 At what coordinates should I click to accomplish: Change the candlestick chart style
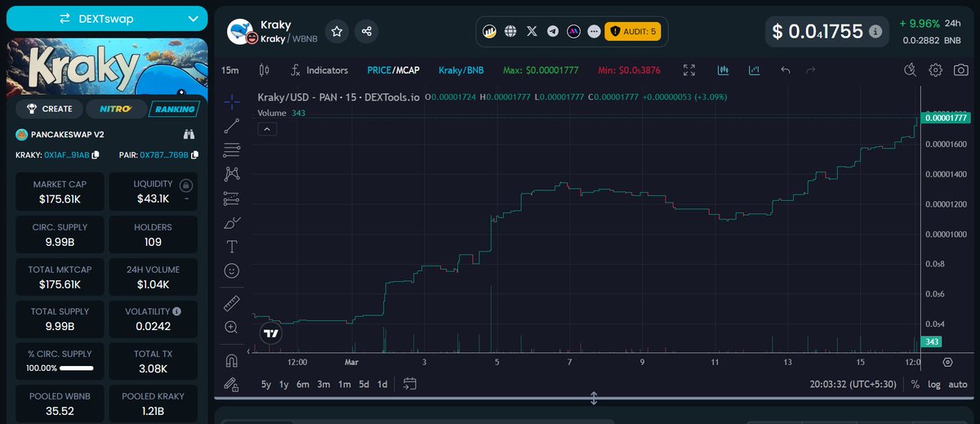click(x=263, y=70)
